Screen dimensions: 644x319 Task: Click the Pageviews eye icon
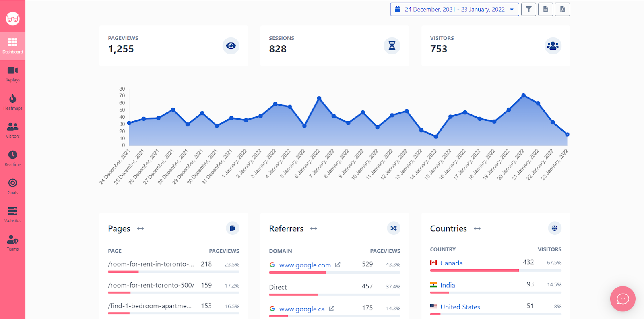231,46
